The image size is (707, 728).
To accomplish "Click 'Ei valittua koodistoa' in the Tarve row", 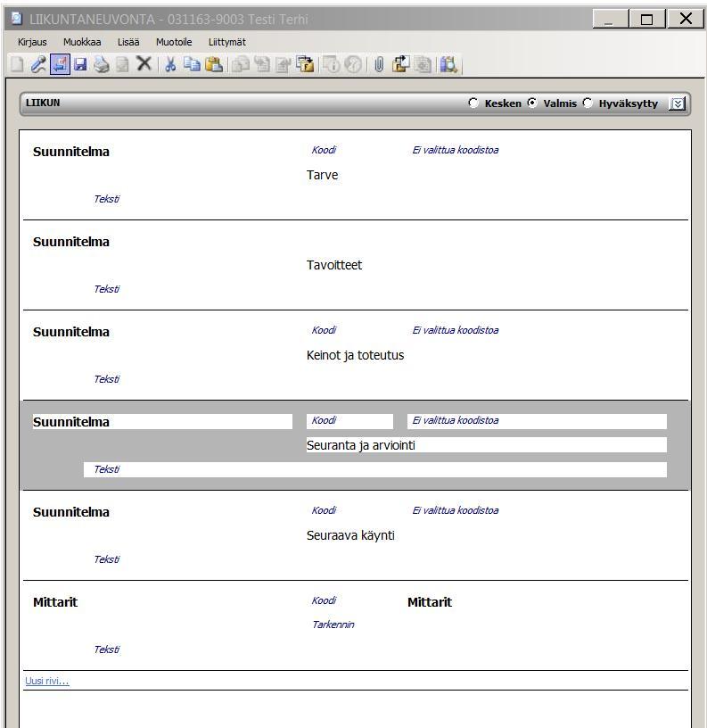I will (455, 150).
